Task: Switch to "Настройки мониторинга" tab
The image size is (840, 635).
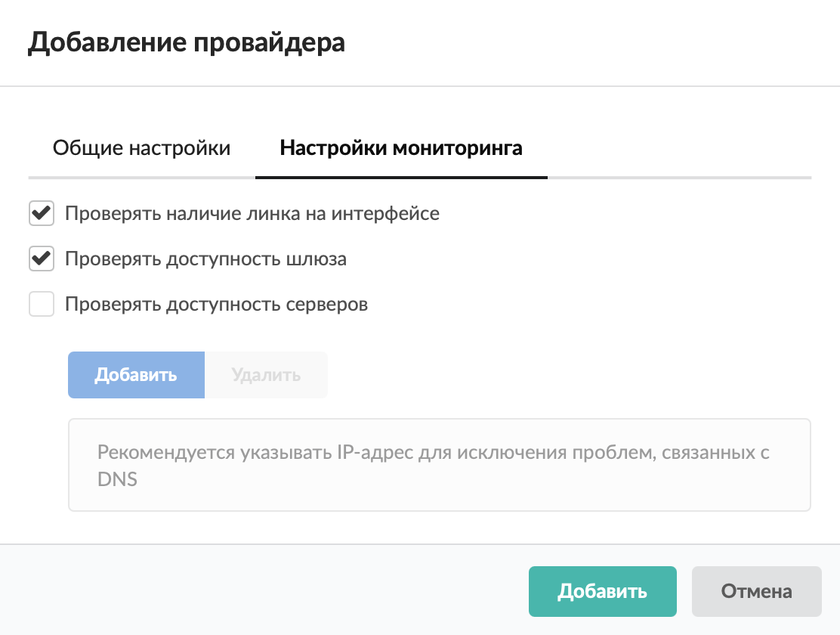Action: [400, 147]
